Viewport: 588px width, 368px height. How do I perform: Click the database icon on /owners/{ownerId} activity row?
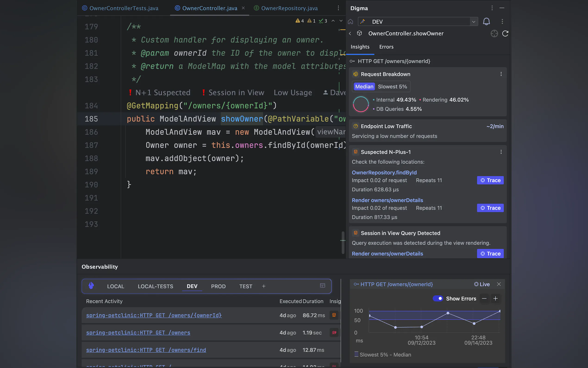point(334,315)
